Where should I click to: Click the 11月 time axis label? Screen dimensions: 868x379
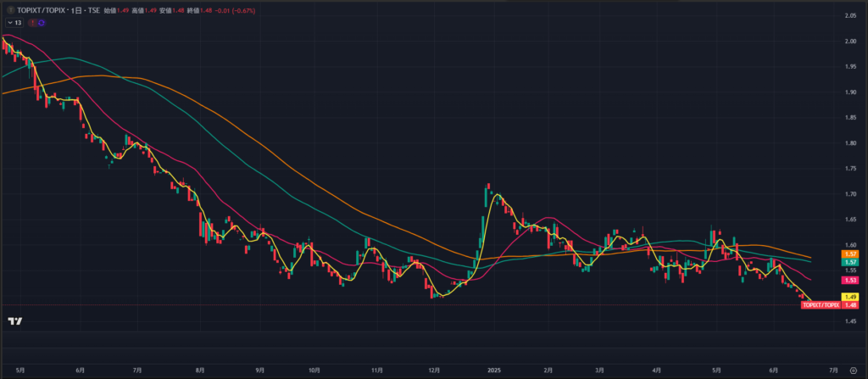pos(377,371)
